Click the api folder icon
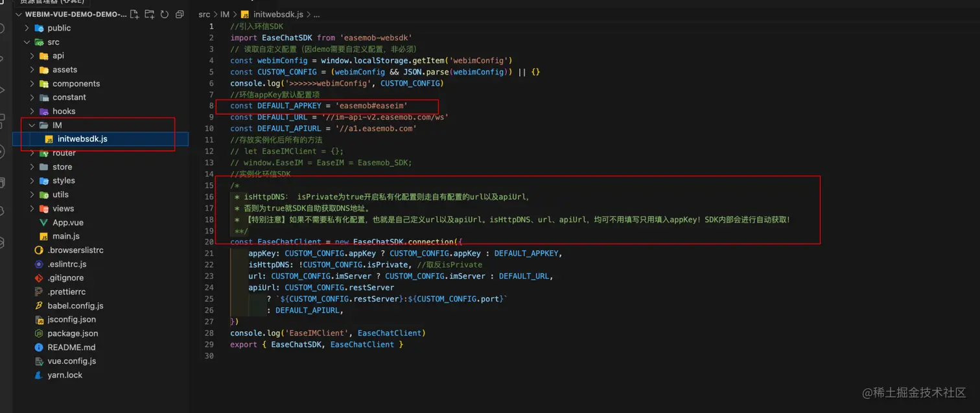The width and height of the screenshot is (980, 413). click(44, 56)
